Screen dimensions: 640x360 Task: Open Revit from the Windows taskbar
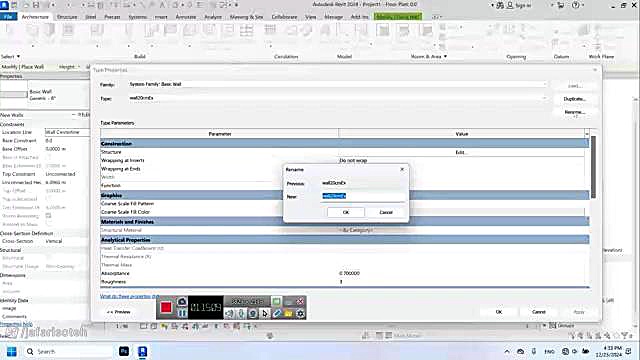click(142, 351)
